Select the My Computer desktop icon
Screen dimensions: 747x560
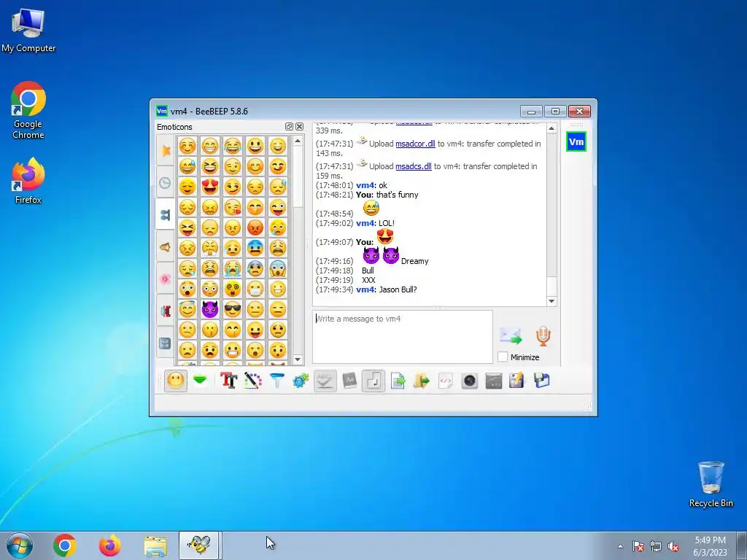28,30
